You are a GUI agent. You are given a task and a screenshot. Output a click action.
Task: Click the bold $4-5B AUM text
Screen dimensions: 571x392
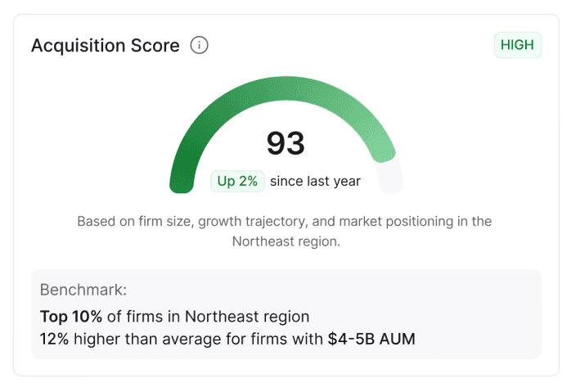point(371,339)
